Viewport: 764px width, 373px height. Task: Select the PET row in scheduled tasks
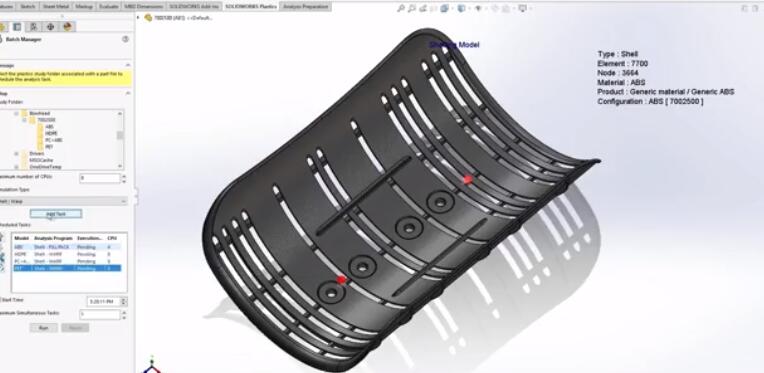point(67,268)
